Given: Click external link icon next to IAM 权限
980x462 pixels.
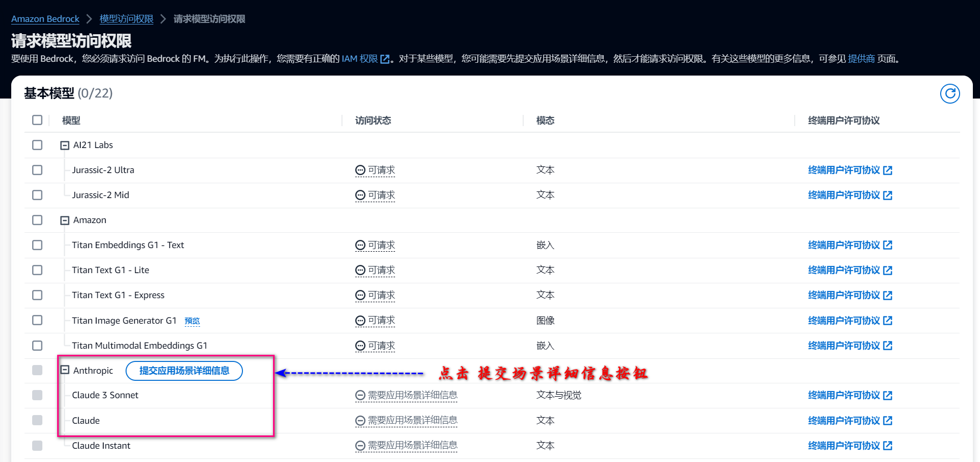Looking at the screenshot, I should 385,59.
